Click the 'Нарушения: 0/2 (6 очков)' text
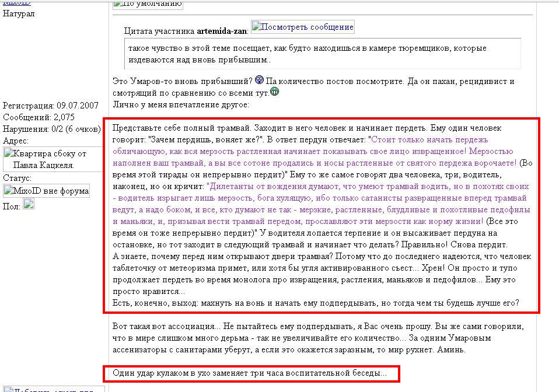 pos(52,129)
